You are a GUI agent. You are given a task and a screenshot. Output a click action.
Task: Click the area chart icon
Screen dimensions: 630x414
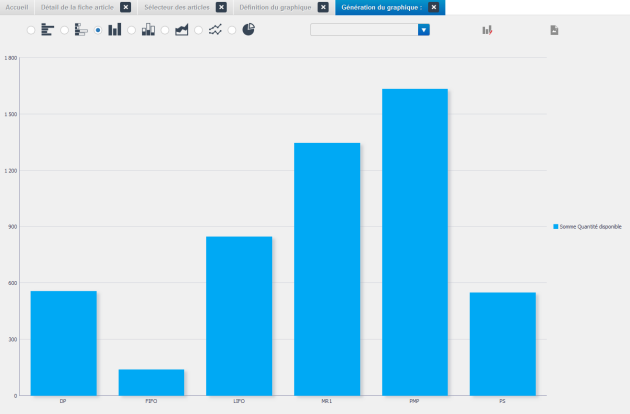point(181,30)
